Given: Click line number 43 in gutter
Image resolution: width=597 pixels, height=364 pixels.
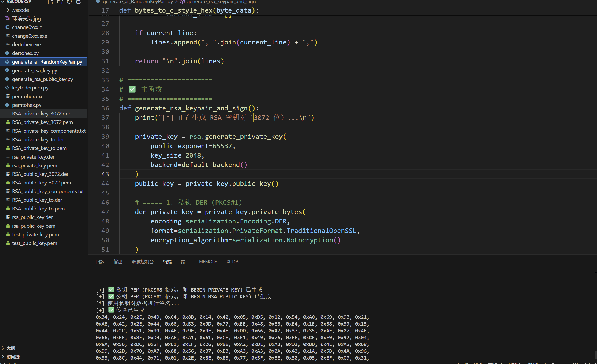Looking at the screenshot, I should click(105, 174).
